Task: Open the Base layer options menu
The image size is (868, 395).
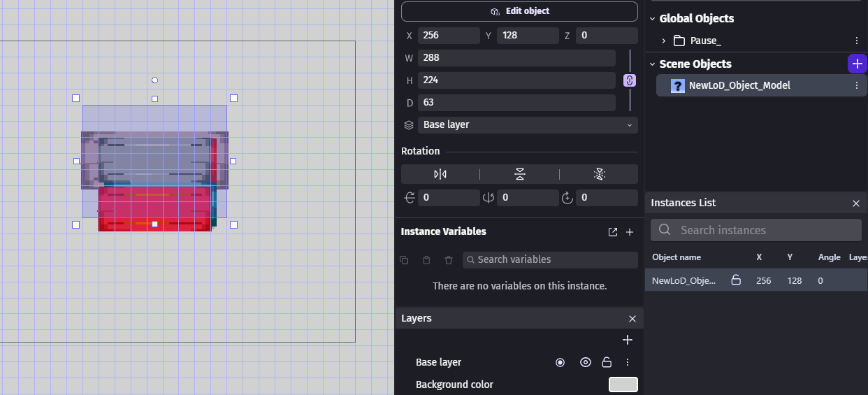Action: pos(628,362)
